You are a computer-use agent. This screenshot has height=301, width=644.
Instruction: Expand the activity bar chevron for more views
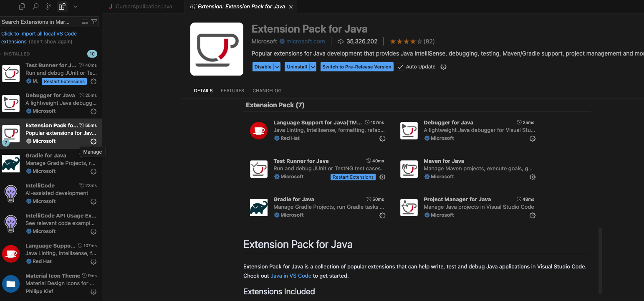76,7
